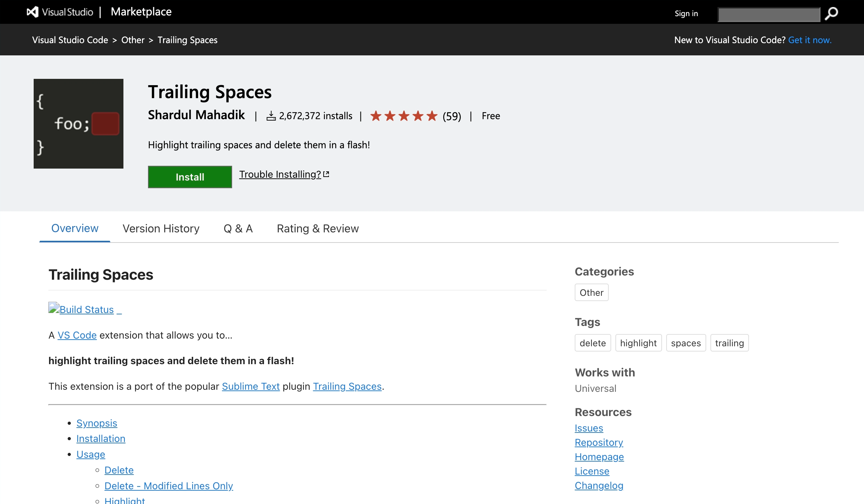
Task: Click the Build Status link
Action: [x=87, y=309]
